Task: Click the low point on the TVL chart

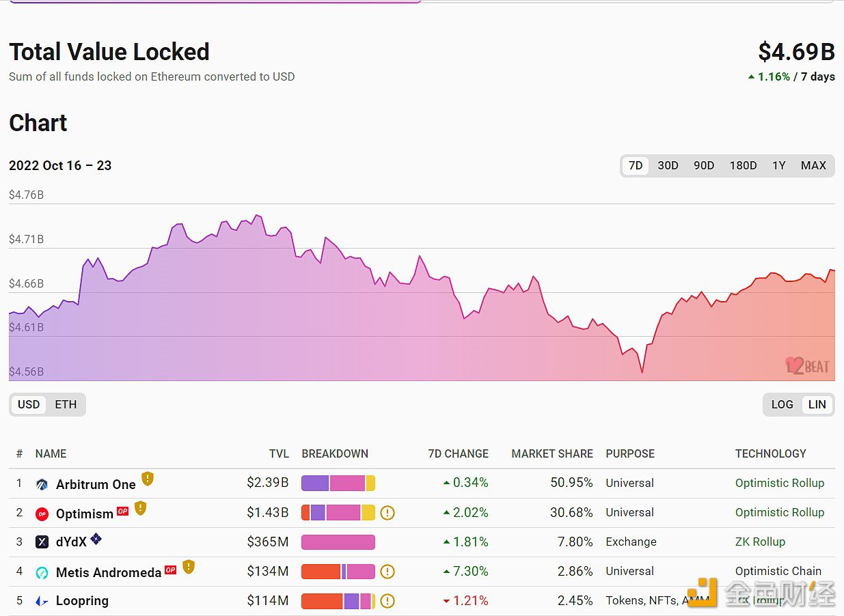Action: (642, 372)
